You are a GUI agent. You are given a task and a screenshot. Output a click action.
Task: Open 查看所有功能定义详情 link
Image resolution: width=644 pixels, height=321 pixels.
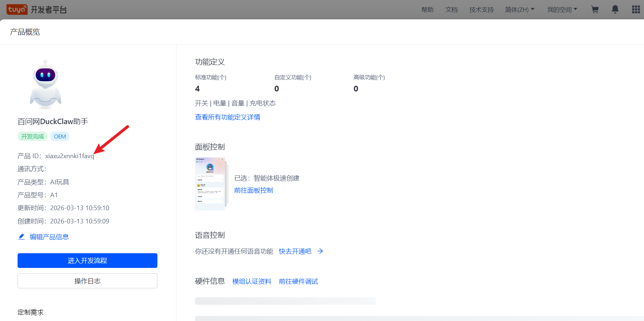coord(227,117)
